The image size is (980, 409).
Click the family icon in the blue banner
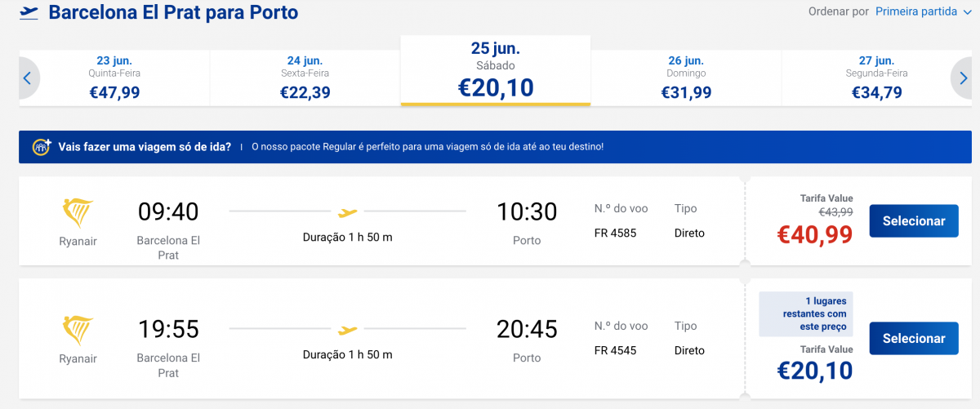41,147
